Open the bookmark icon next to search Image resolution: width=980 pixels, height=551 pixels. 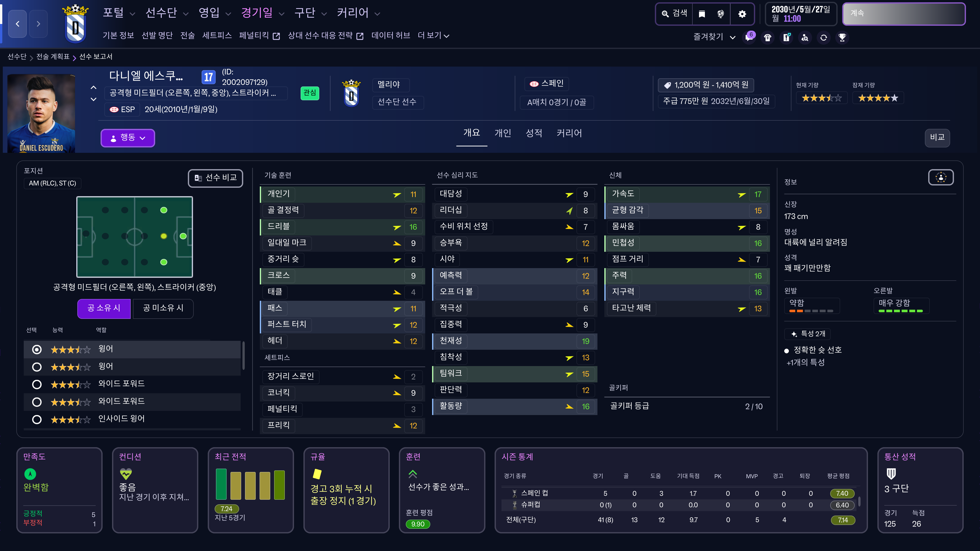pyautogui.click(x=702, y=14)
